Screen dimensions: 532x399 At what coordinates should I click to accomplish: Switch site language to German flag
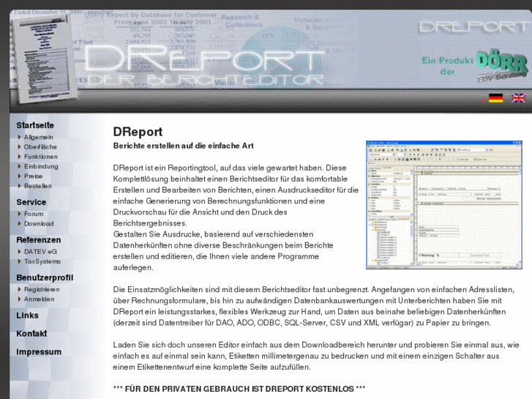pos(495,98)
